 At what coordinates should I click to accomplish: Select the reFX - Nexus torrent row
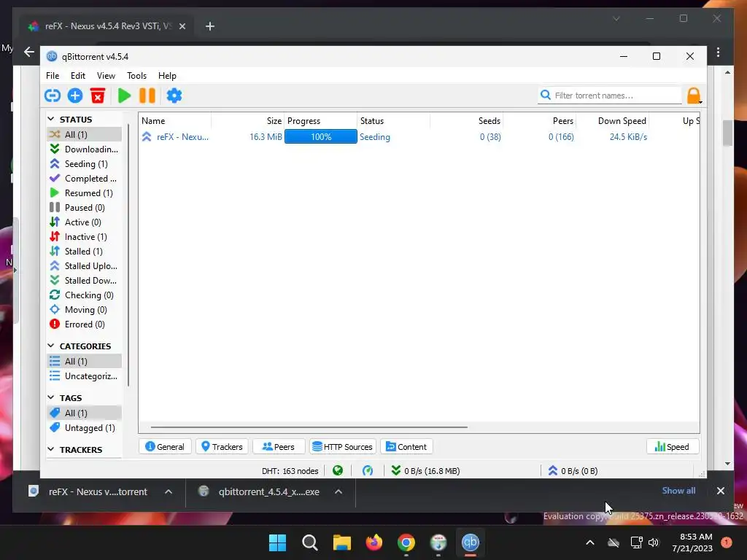tap(419, 136)
